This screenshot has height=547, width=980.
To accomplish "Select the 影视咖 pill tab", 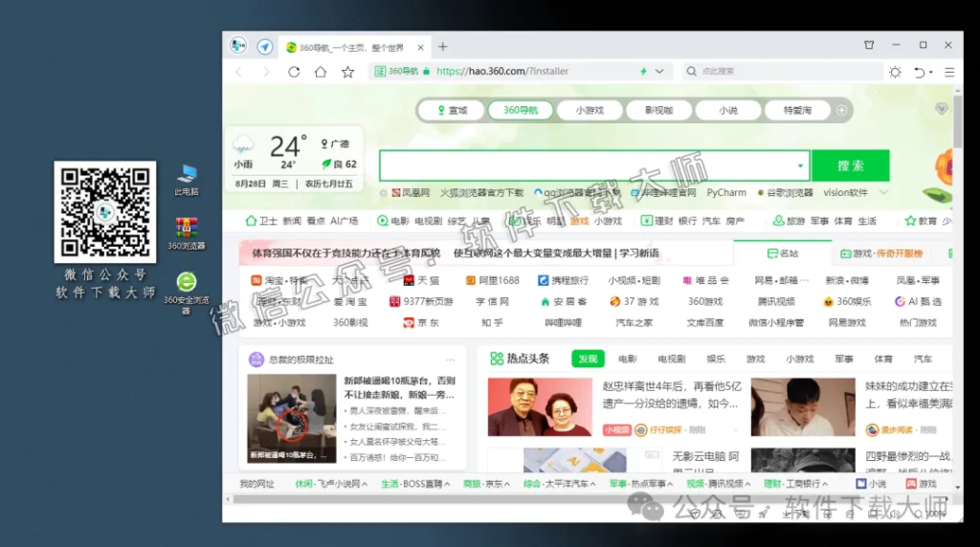I will tap(658, 111).
